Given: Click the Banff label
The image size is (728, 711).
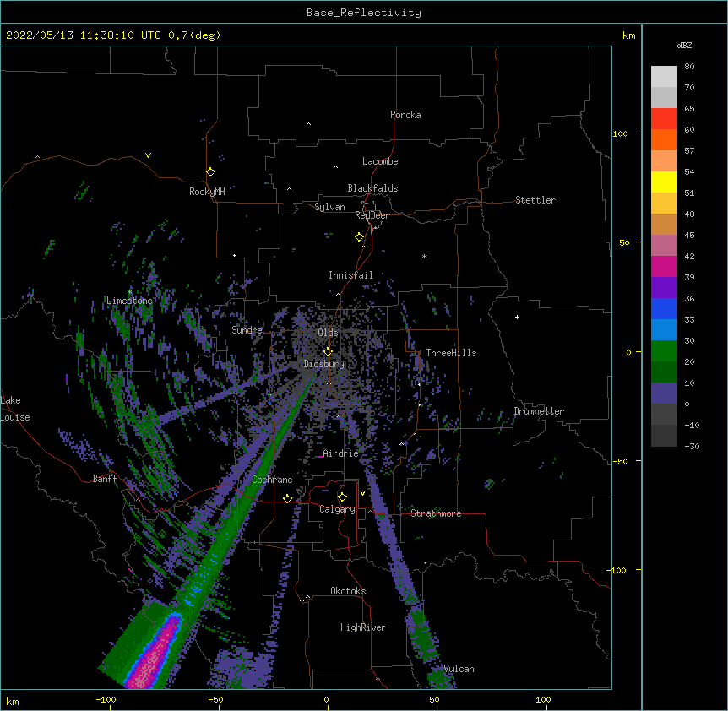Looking at the screenshot, I should pos(105,479).
